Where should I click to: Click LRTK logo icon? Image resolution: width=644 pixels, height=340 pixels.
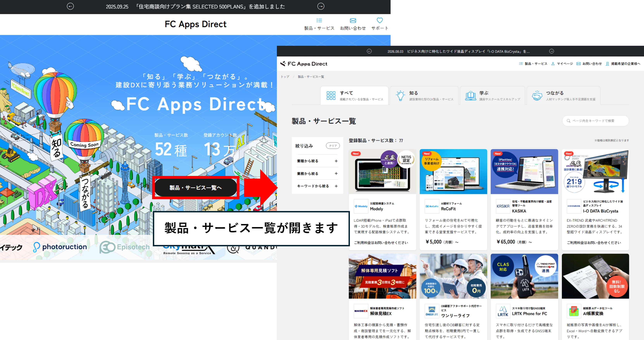(503, 311)
